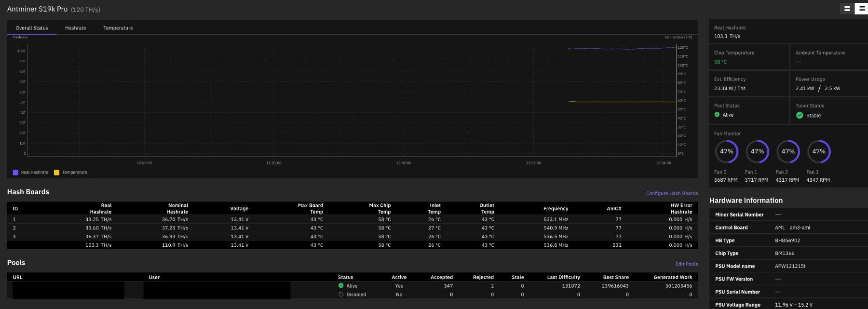Open the Overall Status tab
Screen dimensions: 868x309
[32, 28]
